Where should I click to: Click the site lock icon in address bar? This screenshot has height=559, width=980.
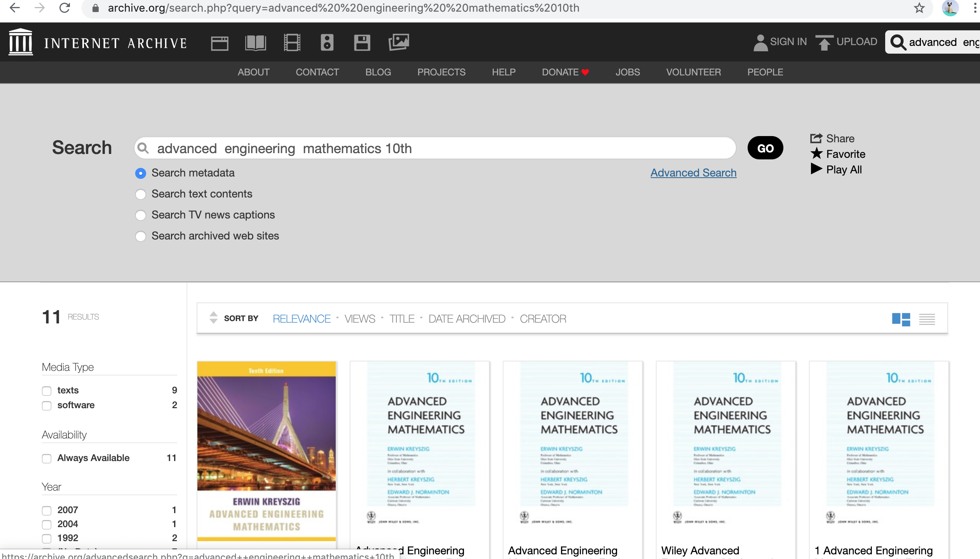tap(95, 8)
